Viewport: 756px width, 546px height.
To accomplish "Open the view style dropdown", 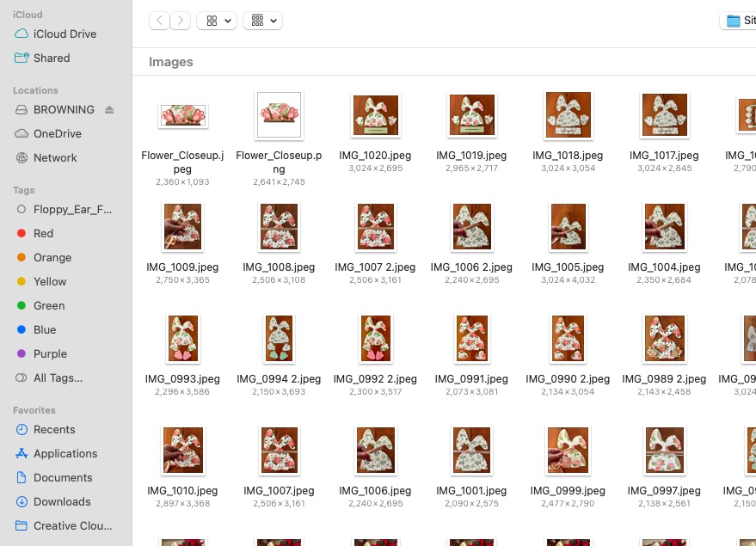I will click(217, 20).
